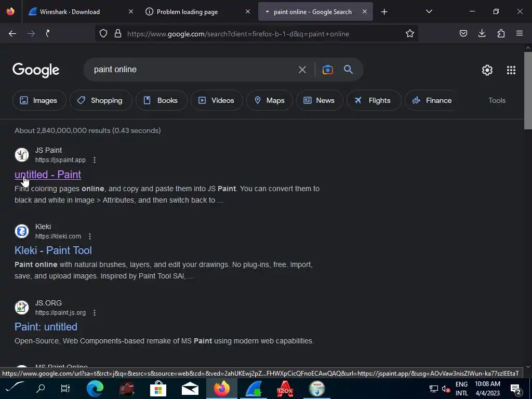Click the https://paint.js.org URL text

tap(60, 312)
